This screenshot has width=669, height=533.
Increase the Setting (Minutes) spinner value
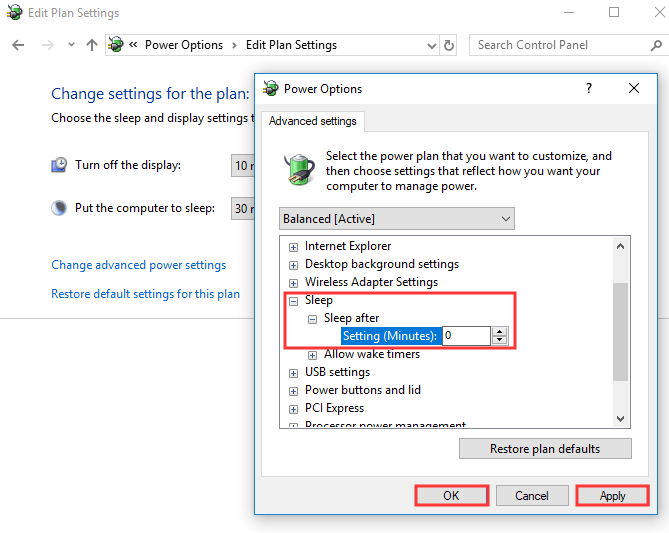point(500,332)
